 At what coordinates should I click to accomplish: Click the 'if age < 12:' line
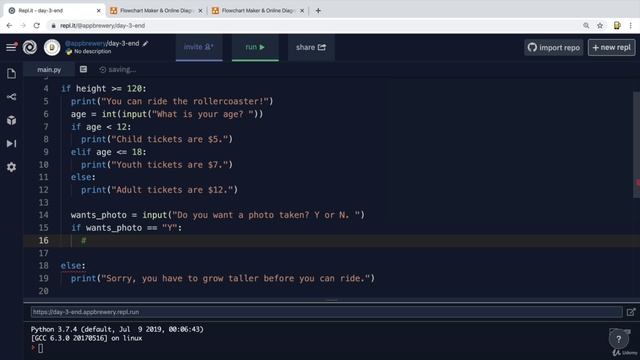point(101,127)
